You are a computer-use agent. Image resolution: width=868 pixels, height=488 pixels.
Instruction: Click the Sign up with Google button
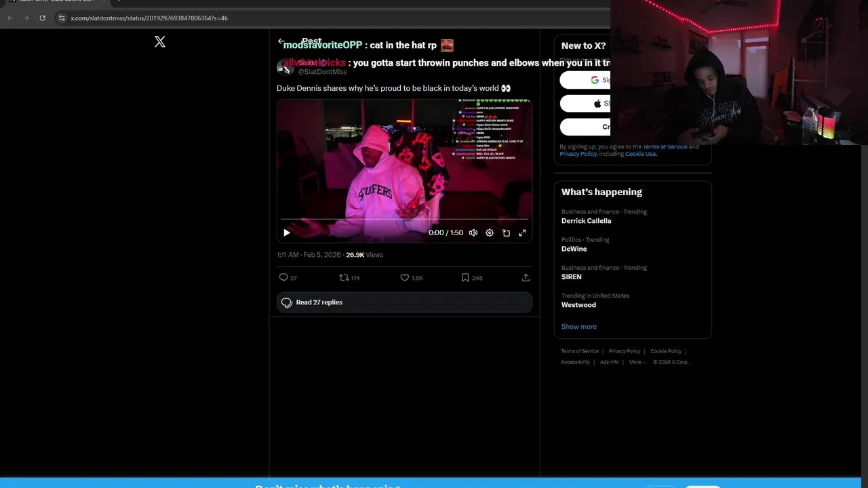(x=585, y=80)
